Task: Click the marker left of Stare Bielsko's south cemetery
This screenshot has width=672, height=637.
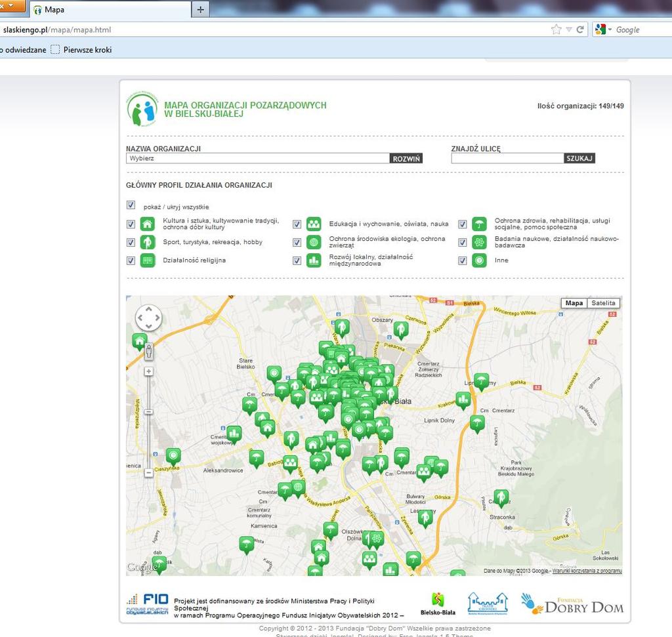Action: click(x=249, y=405)
